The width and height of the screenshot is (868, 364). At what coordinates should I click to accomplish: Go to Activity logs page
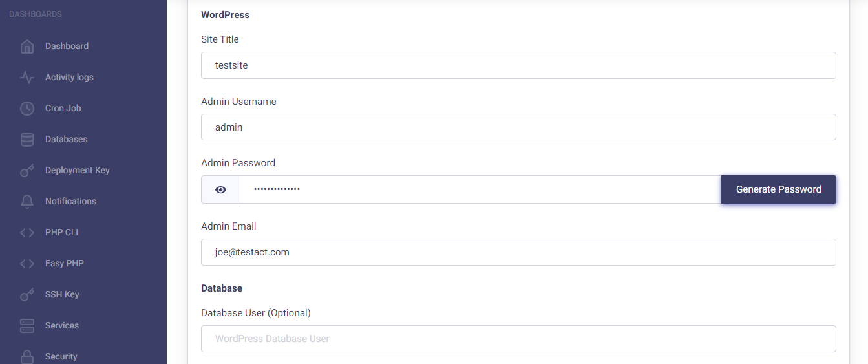(x=69, y=78)
